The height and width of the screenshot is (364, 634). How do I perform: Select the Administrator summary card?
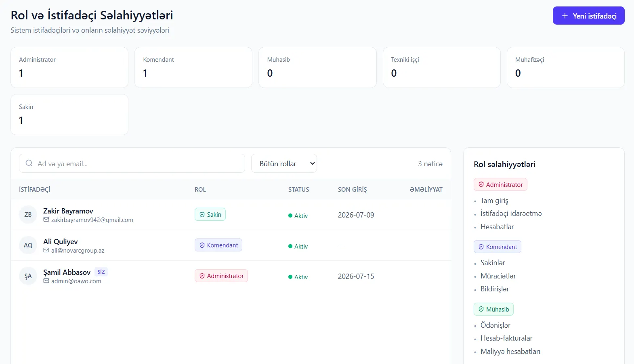(x=69, y=67)
